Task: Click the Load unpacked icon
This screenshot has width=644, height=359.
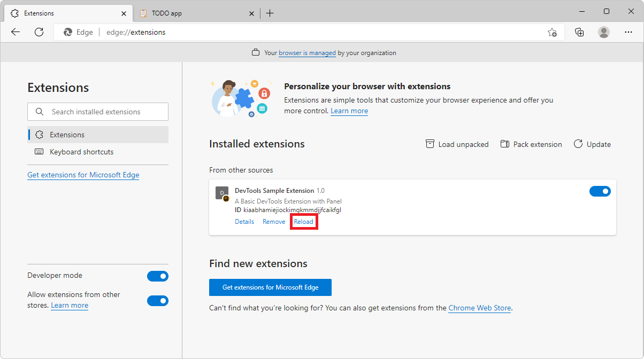Action: click(x=430, y=144)
